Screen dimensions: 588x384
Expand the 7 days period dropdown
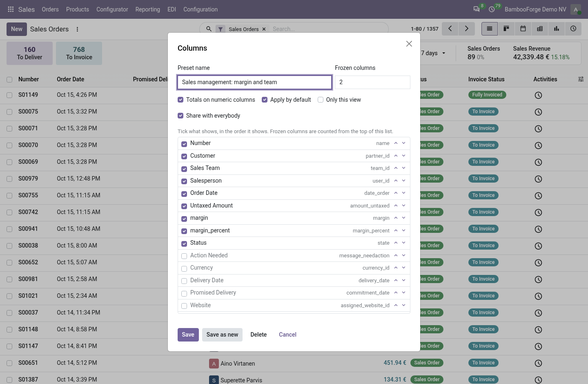point(433,53)
